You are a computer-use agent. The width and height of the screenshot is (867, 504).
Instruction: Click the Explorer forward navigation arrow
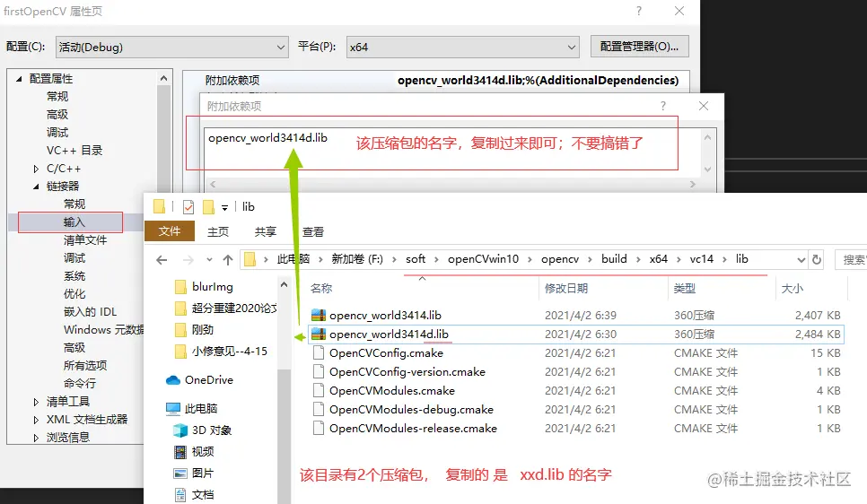pos(188,260)
